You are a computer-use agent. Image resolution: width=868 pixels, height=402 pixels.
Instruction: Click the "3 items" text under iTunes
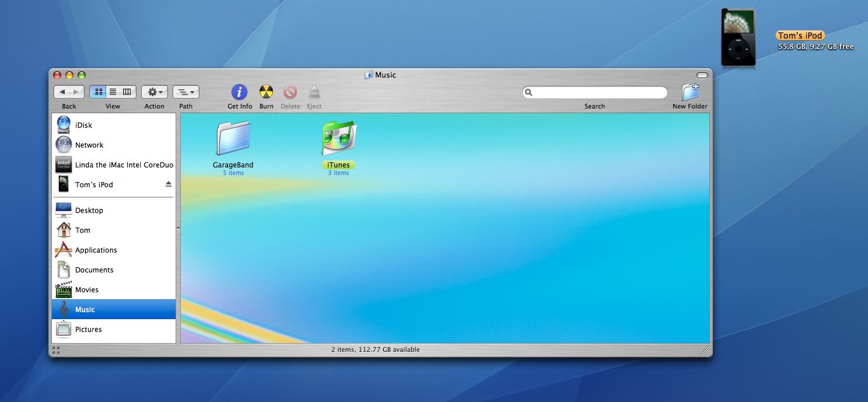point(338,173)
